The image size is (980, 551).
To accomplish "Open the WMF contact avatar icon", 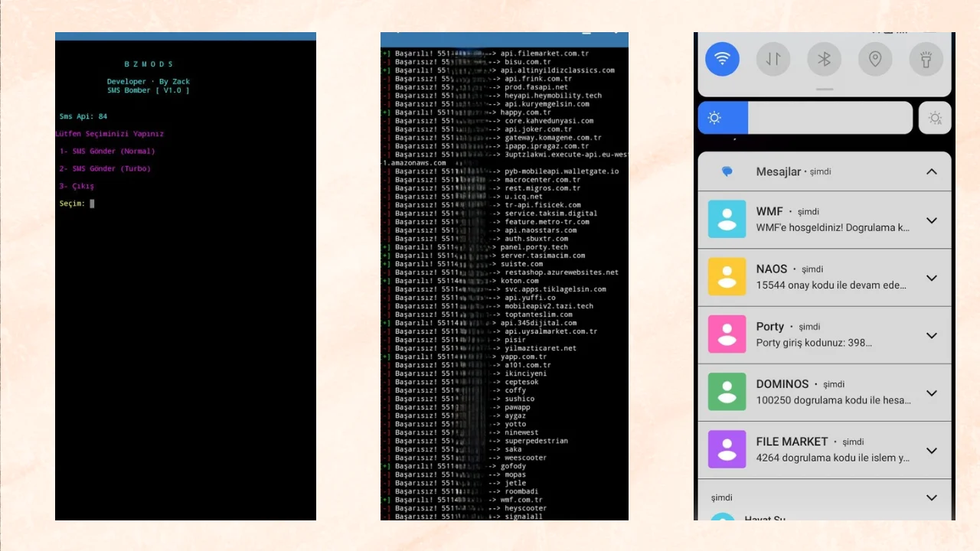I will click(x=727, y=219).
